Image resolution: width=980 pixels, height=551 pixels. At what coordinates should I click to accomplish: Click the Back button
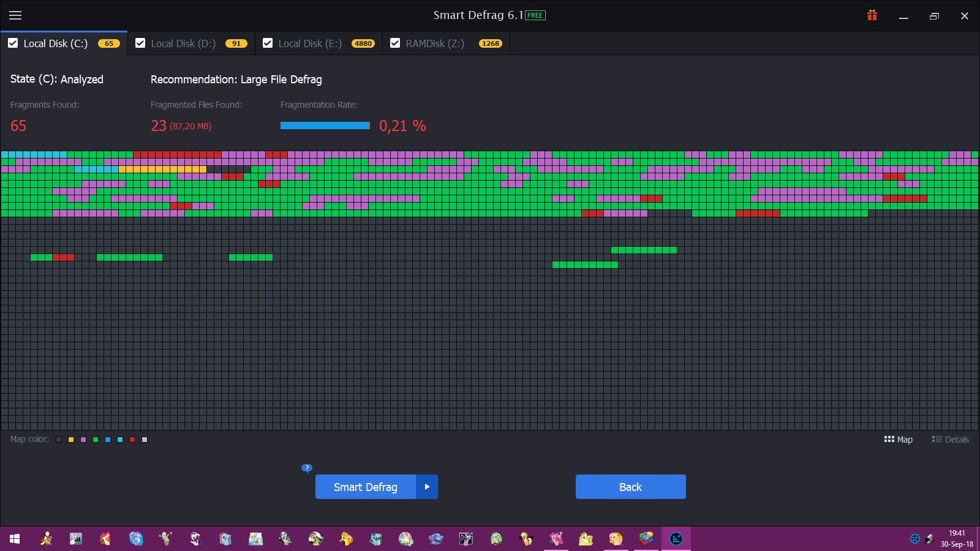[631, 487]
